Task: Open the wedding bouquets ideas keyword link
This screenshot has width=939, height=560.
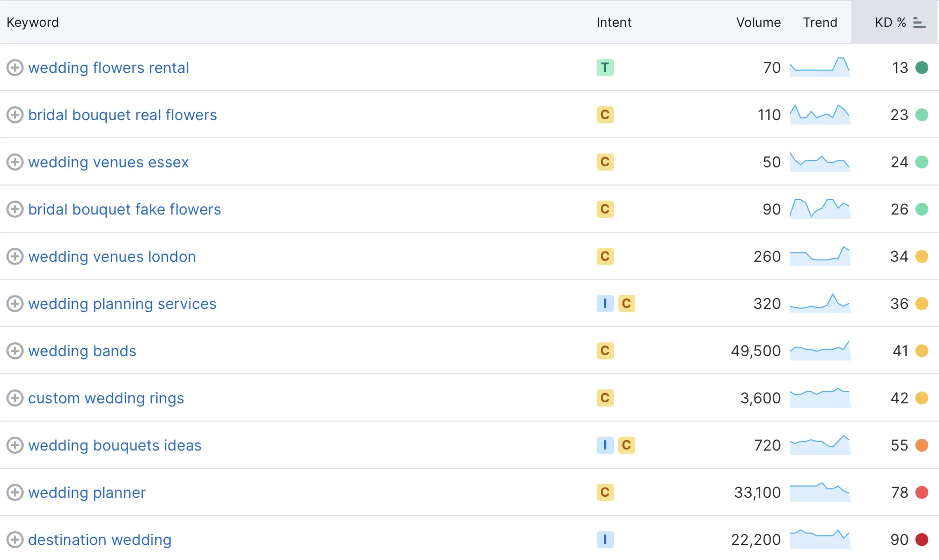Action: [115, 445]
